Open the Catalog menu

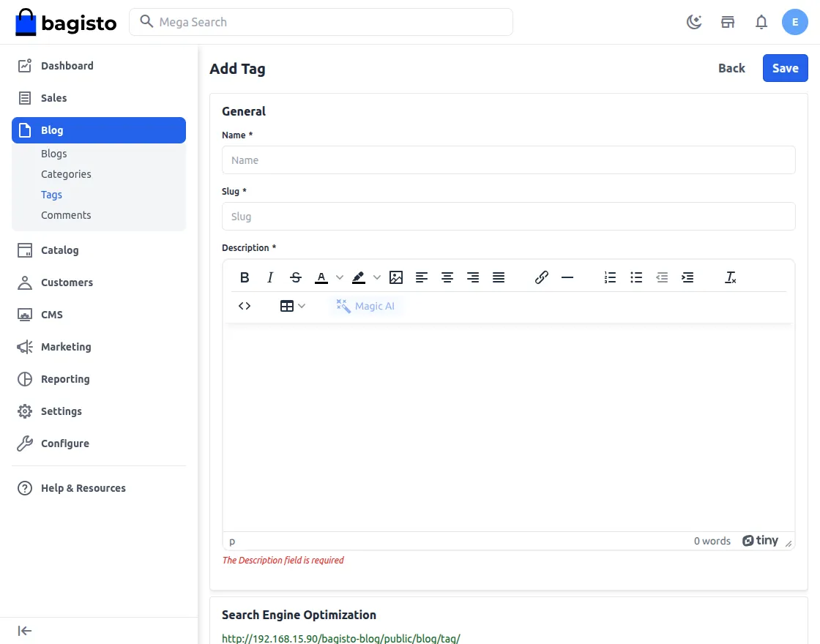pyautogui.click(x=99, y=250)
